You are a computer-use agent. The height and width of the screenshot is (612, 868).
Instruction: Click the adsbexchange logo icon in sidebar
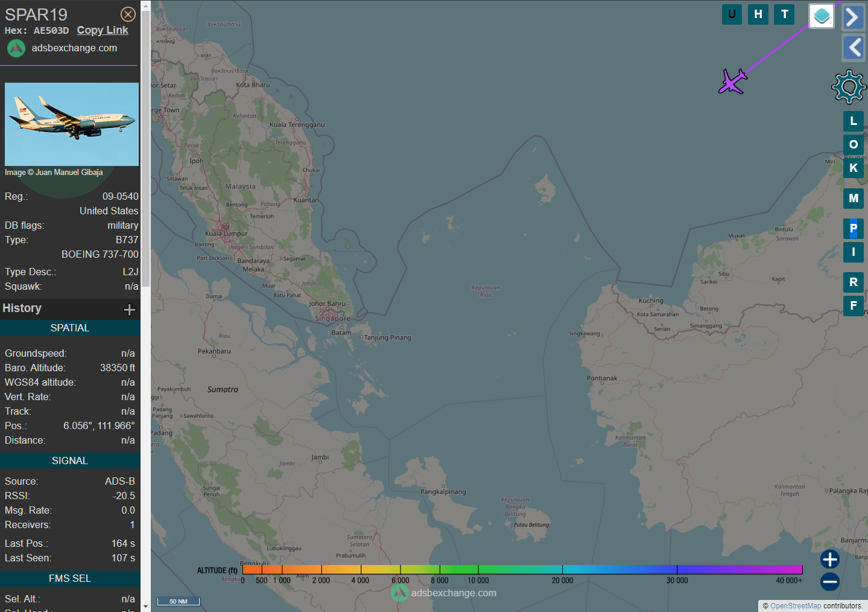pos(16,48)
